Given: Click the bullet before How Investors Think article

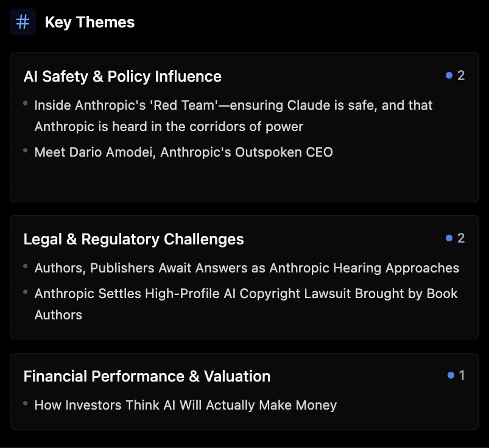Looking at the screenshot, I should (26, 404).
